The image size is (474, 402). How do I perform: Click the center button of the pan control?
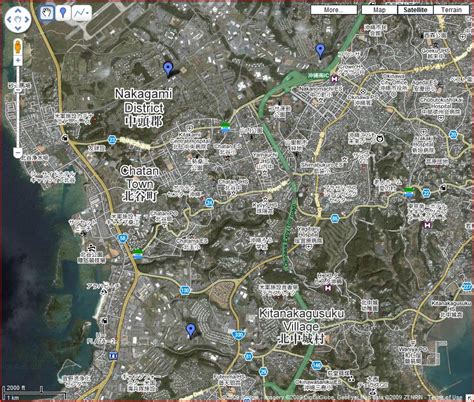point(18,19)
